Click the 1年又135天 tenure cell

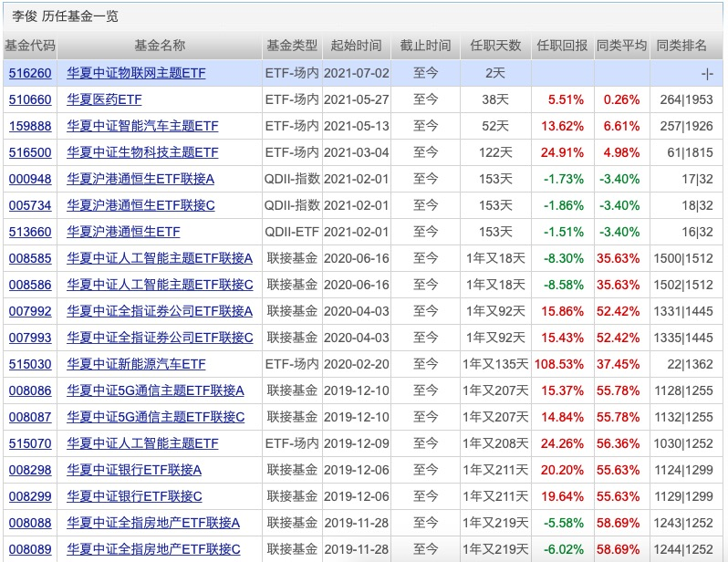(x=495, y=365)
